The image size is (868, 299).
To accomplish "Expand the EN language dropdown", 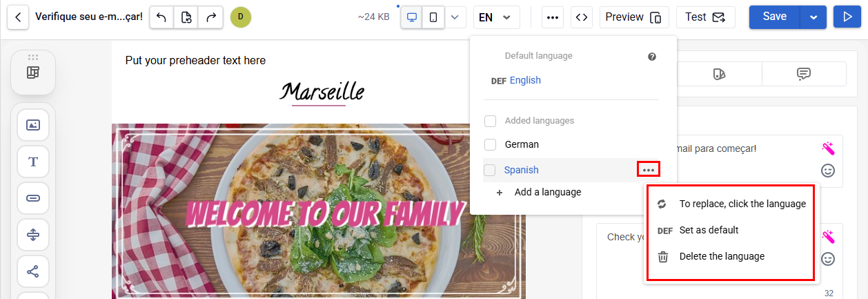I will [x=497, y=17].
